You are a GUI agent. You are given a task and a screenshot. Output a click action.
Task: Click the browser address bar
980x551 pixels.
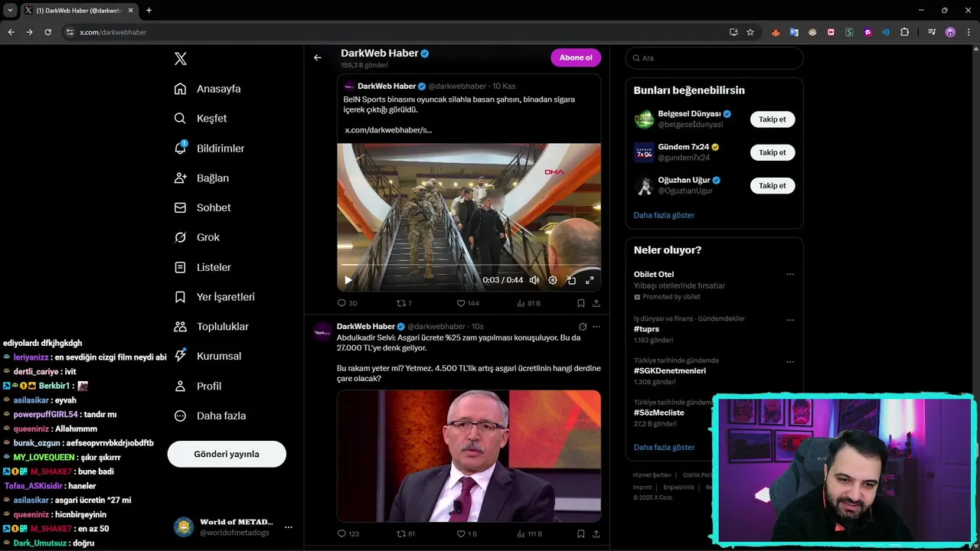[398, 32]
